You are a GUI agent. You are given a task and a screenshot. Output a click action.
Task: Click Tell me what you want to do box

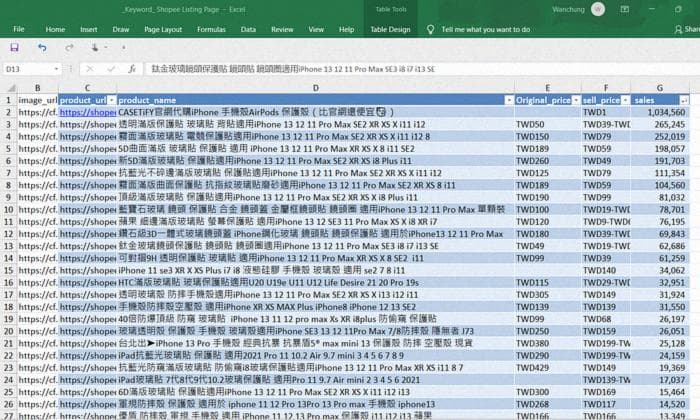(486, 29)
